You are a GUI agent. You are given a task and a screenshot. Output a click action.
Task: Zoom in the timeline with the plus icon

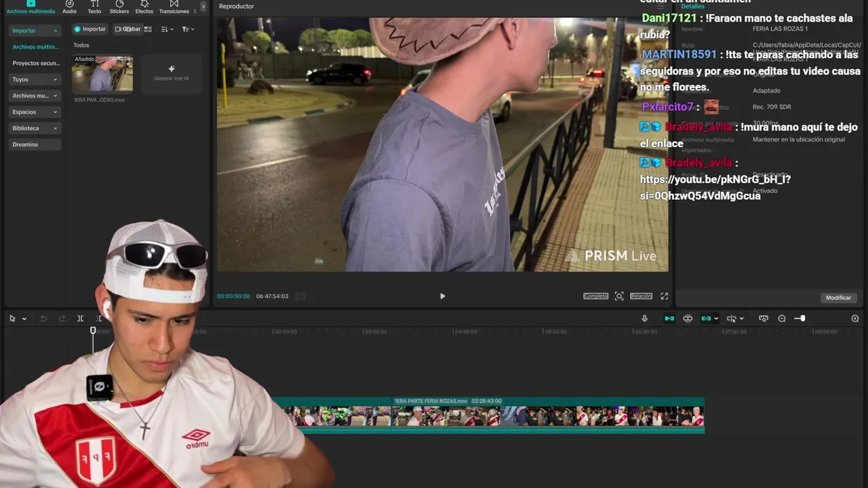[x=855, y=319]
